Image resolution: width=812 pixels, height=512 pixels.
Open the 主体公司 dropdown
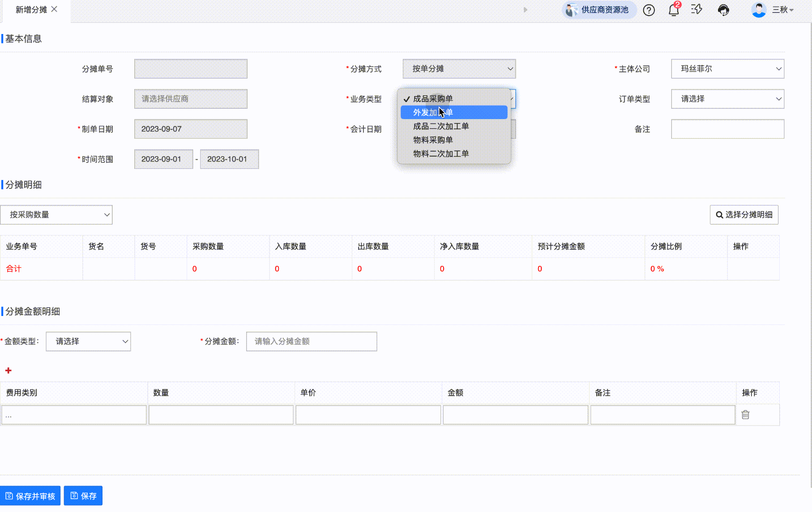click(x=727, y=69)
